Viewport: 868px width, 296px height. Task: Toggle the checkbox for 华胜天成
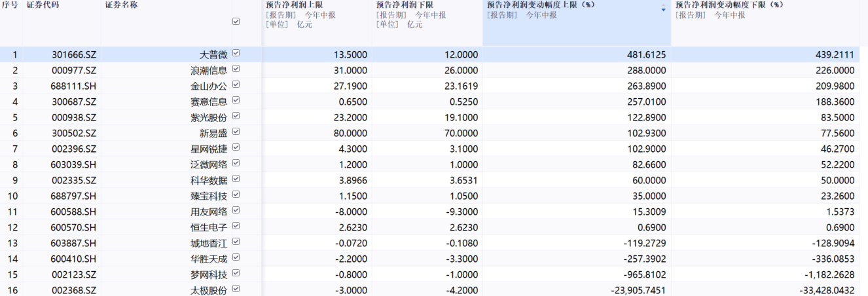click(236, 257)
